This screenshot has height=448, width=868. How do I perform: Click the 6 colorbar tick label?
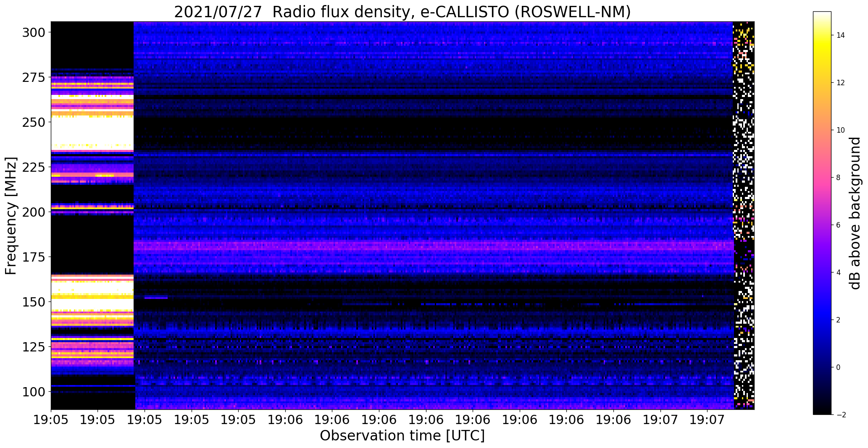point(839,225)
